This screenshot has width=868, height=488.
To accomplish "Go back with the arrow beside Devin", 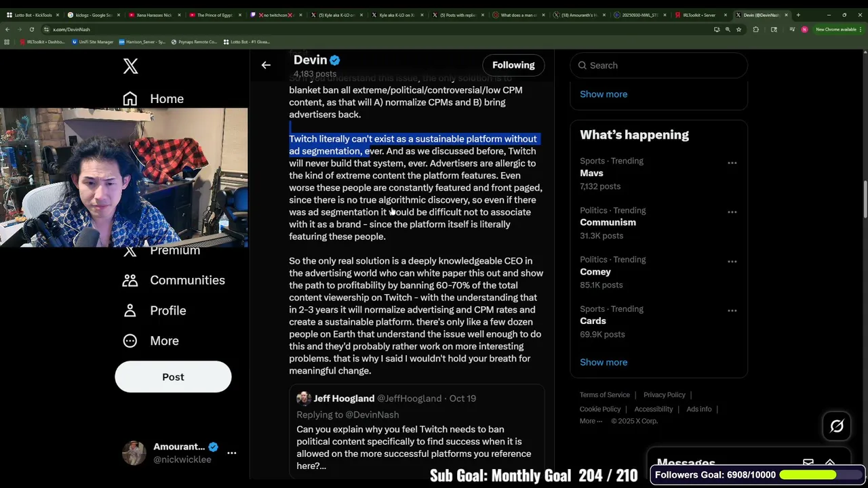I will [266, 65].
